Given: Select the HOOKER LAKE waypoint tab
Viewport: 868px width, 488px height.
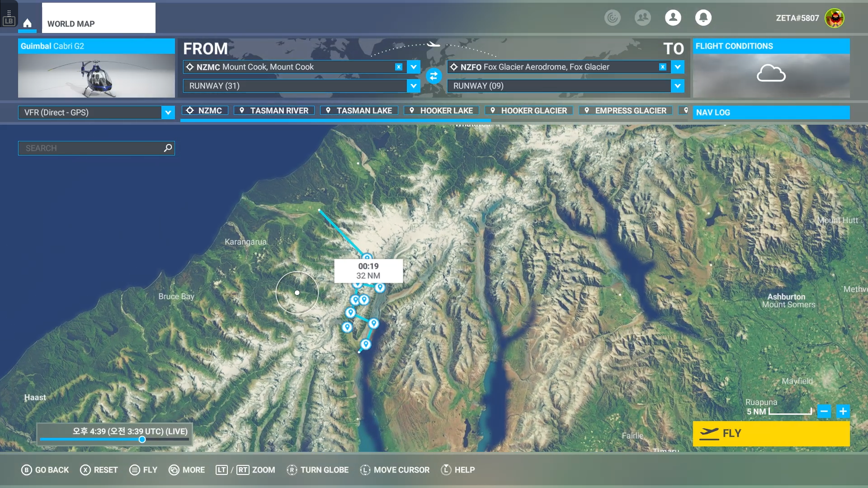Looking at the screenshot, I should coord(441,111).
